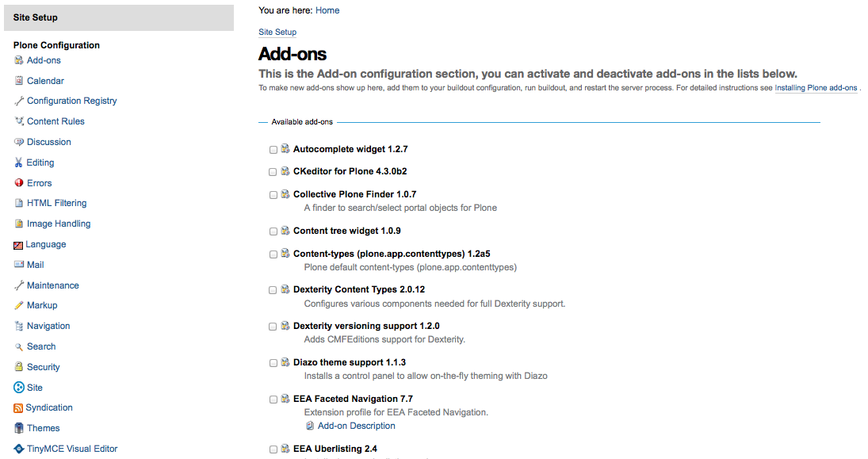
Task: Click the Site Setup link above the heading
Action: [277, 32]
